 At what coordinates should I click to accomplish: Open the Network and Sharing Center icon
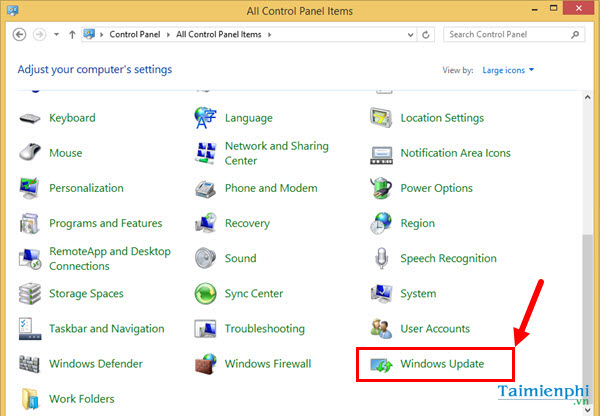[x=205, y=153]
